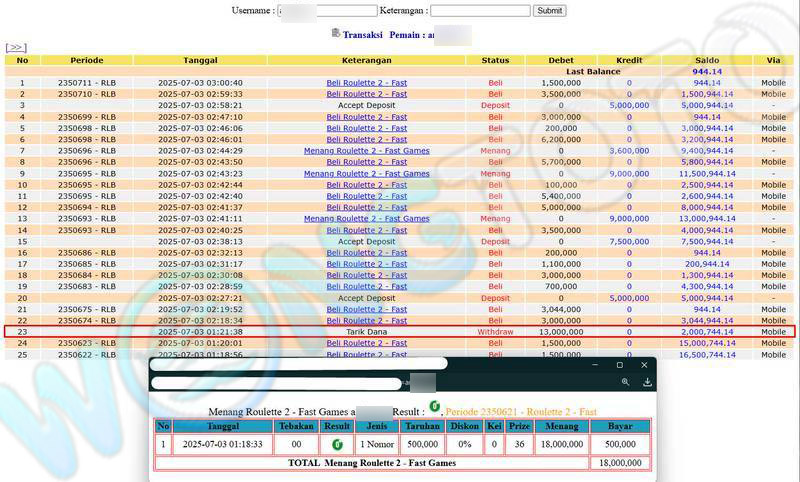Click the Transaksi document icon

336,33
